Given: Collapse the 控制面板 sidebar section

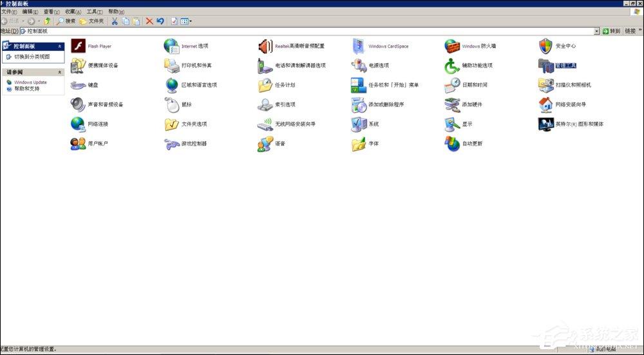Looking at the screenshot, I should pyautogui.click(x=59, y=46).
